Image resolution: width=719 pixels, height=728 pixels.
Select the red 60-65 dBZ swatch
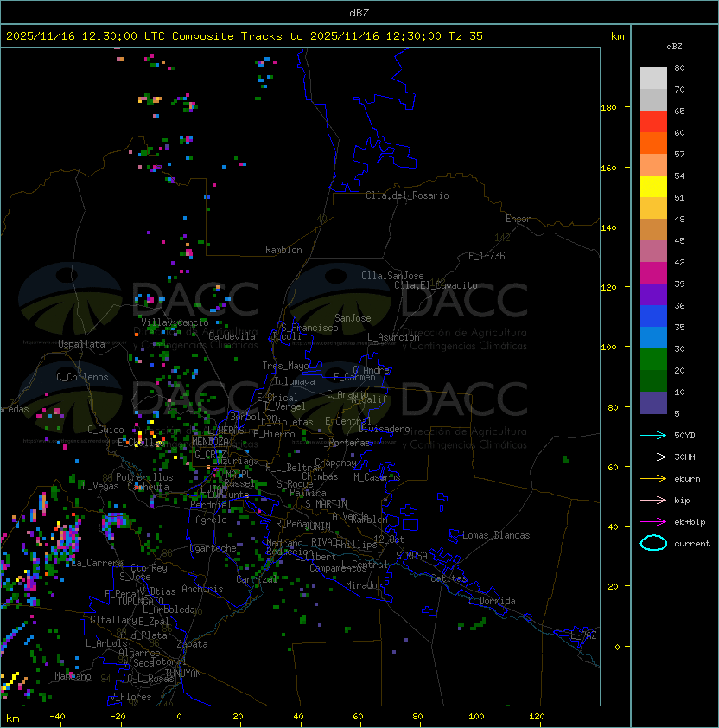tap(653, 122)
